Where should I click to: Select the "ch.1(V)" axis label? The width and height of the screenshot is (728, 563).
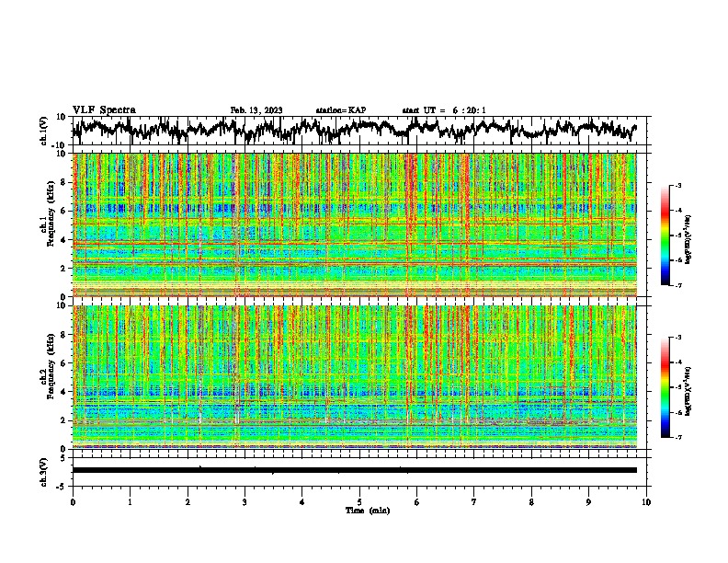coord(44,131)
